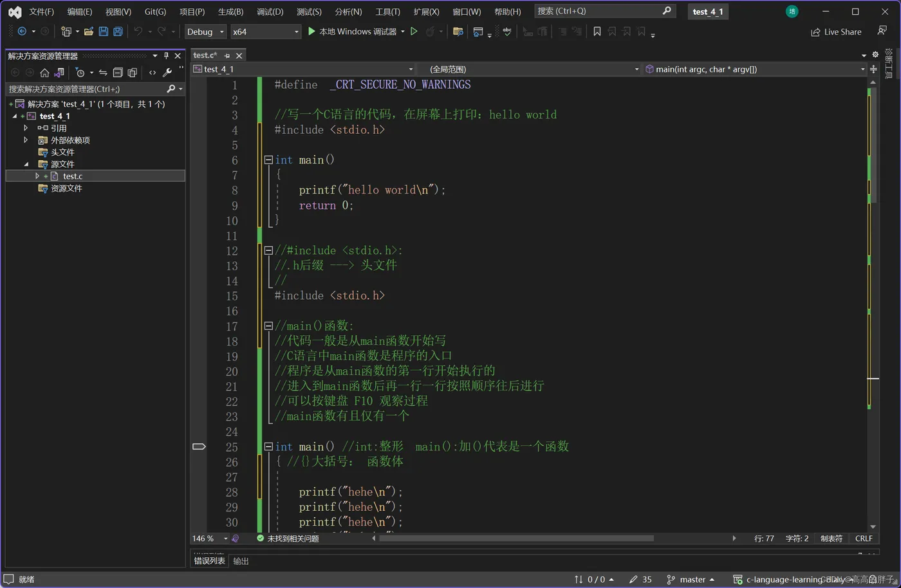Click the feedback person icon near Live Share

click(882, 31)
